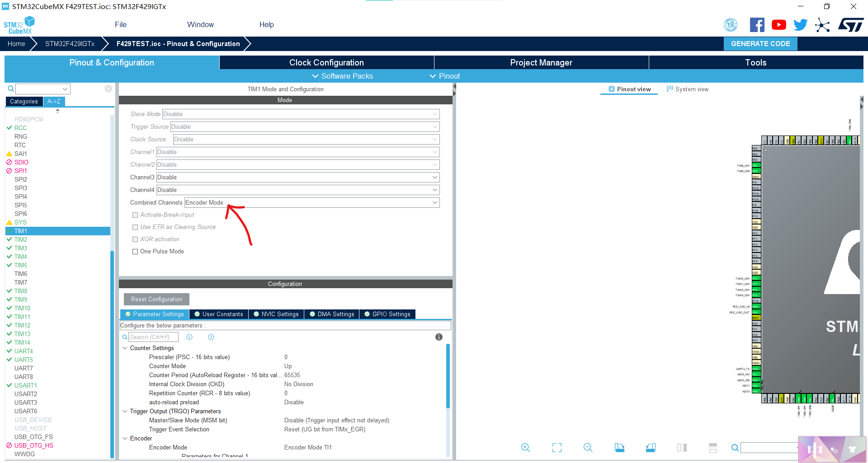Switch to the Tools tab
The width and height of the screenshot is (868, 463).
click(x=756, y=62)
